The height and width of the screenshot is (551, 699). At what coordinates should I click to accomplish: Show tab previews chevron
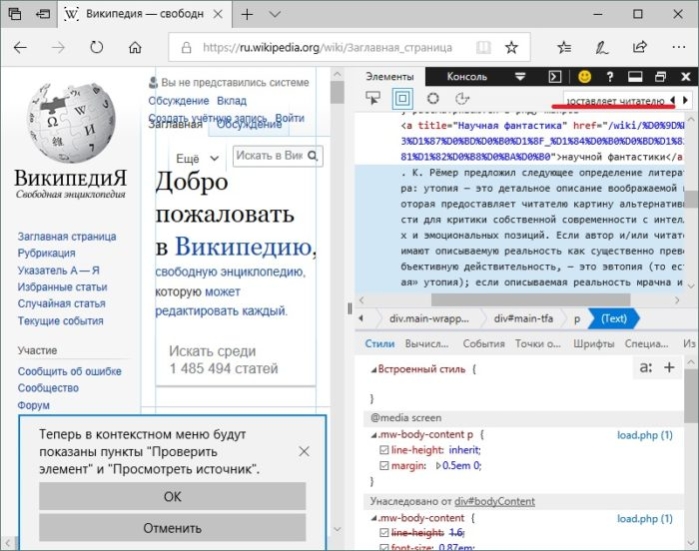coord(275,14)
